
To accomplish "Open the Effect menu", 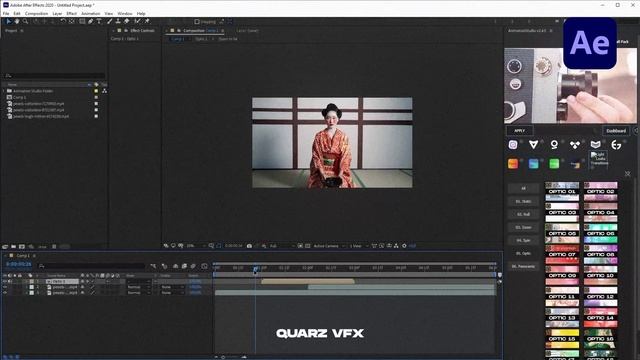I will pos(71,13).
